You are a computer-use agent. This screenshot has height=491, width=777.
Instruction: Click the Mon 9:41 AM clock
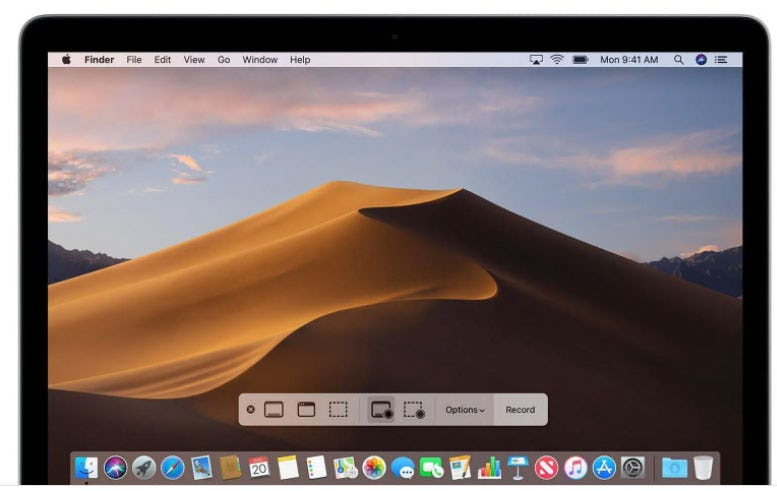629,59
